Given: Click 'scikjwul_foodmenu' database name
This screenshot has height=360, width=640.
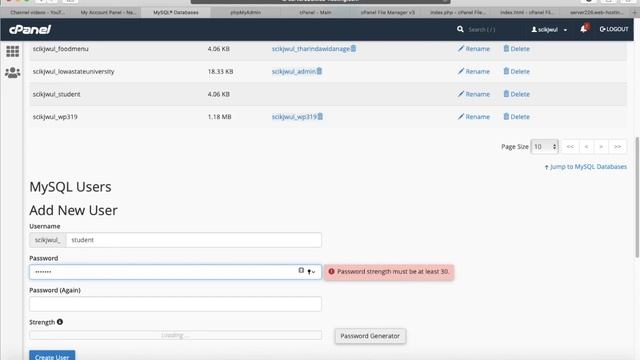Looking at the screenshot, I should (60, 49).
